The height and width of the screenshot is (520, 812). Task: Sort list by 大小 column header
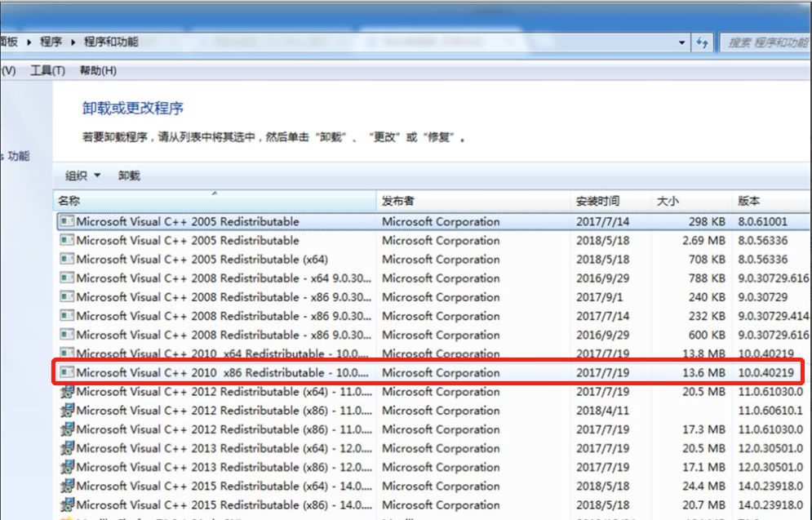[x=691, y=201]
